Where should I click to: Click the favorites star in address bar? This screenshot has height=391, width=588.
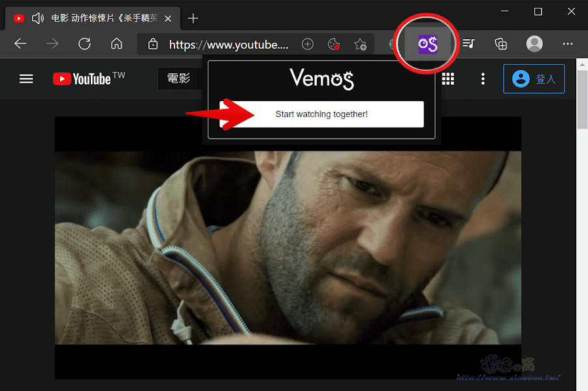(x=360, y=44)
